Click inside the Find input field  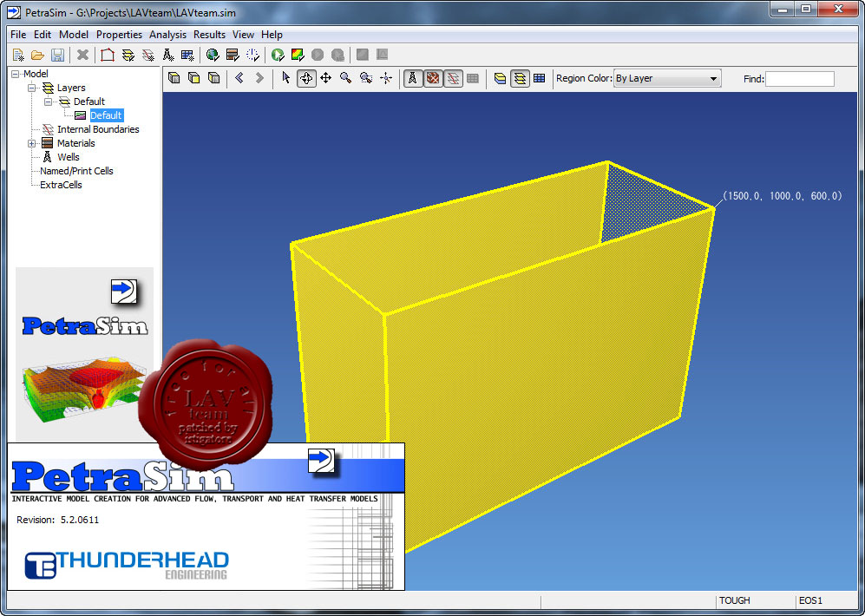pyautogui.click(x=799, y=79)
